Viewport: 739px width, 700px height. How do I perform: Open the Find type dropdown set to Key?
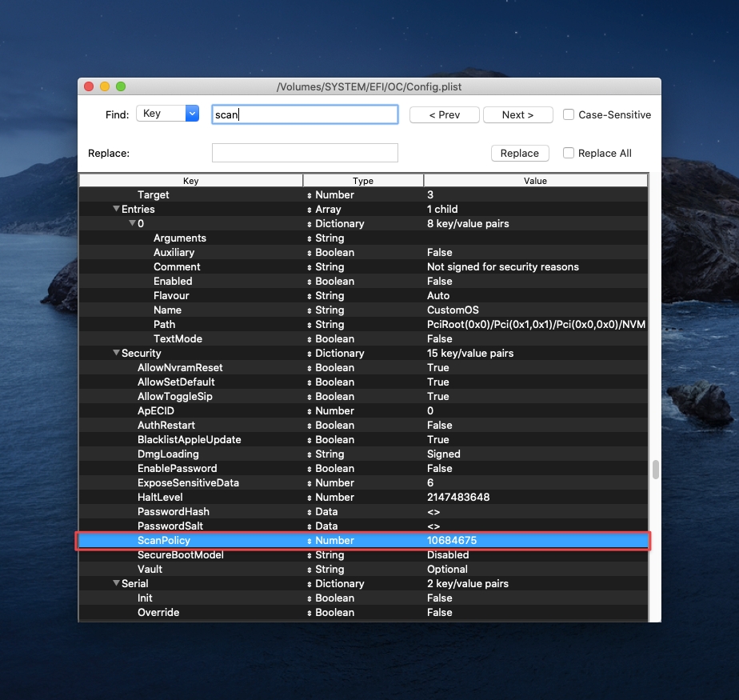click(167, 114)
